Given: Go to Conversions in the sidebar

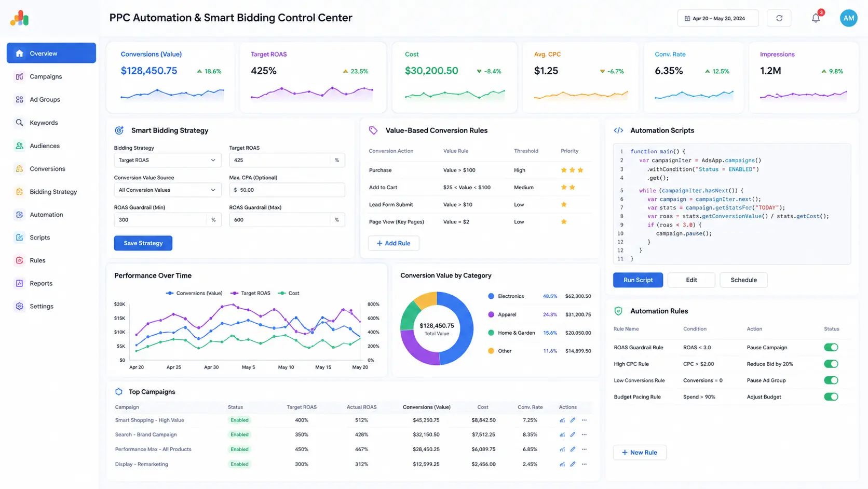Looking at the screenshot, I should point(51,169).
